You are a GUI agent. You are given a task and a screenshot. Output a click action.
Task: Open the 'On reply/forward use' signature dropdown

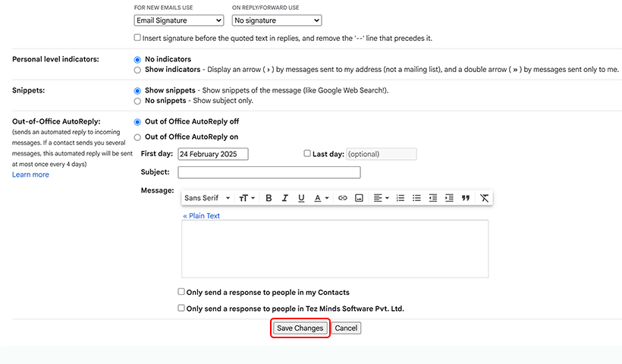point(277,20)
